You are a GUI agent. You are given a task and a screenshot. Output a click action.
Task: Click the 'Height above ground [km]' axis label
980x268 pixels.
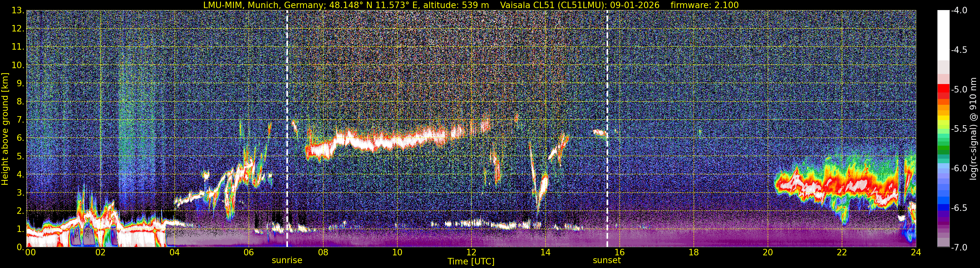5,129
